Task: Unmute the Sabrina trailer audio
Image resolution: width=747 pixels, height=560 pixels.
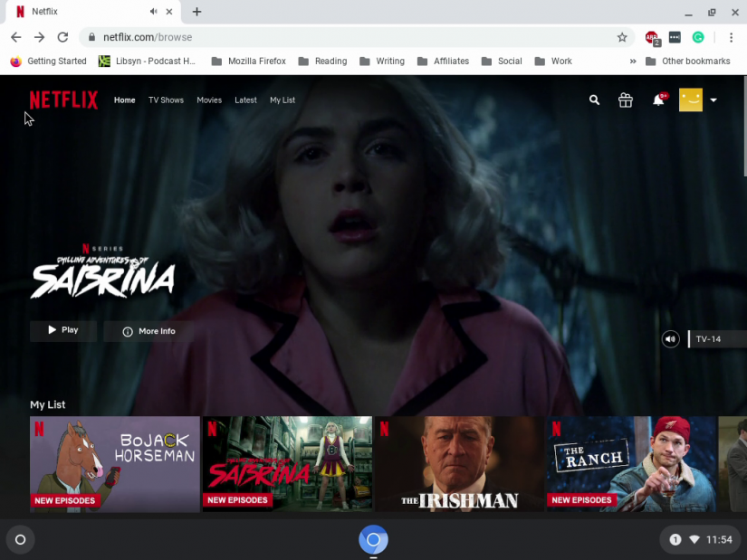Action: [x=670, y=338]
